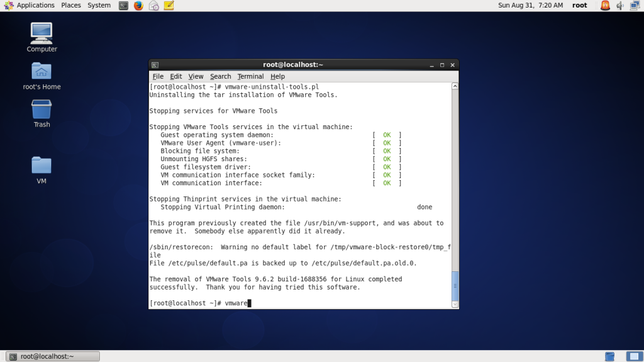Viewport: 644px width, 362px height.
Task: Open the notes launcher icon in panel
Action: (x=169, y=5)
